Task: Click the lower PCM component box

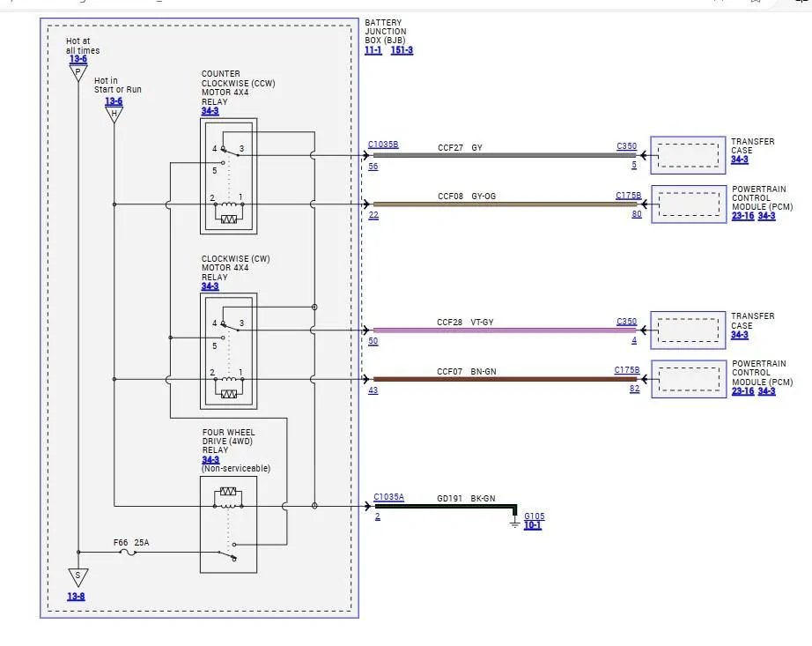Action: 689,379
